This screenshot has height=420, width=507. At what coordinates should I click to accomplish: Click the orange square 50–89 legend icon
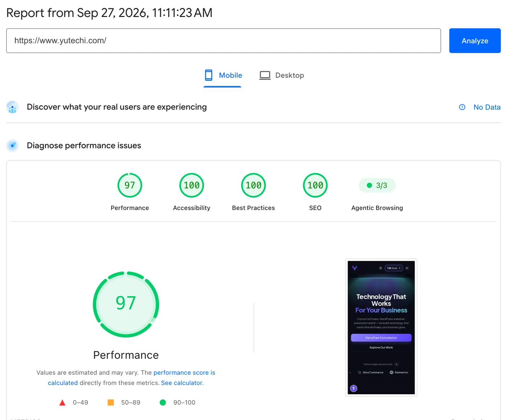click(x=111, y=403)
